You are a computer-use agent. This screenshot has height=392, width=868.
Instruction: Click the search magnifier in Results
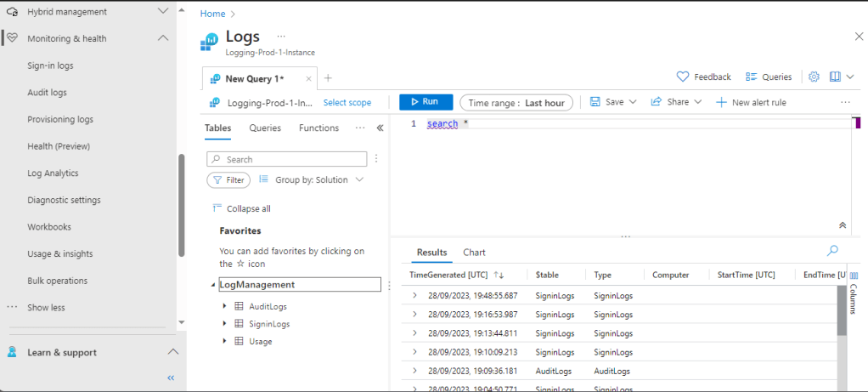coord(832,250)
